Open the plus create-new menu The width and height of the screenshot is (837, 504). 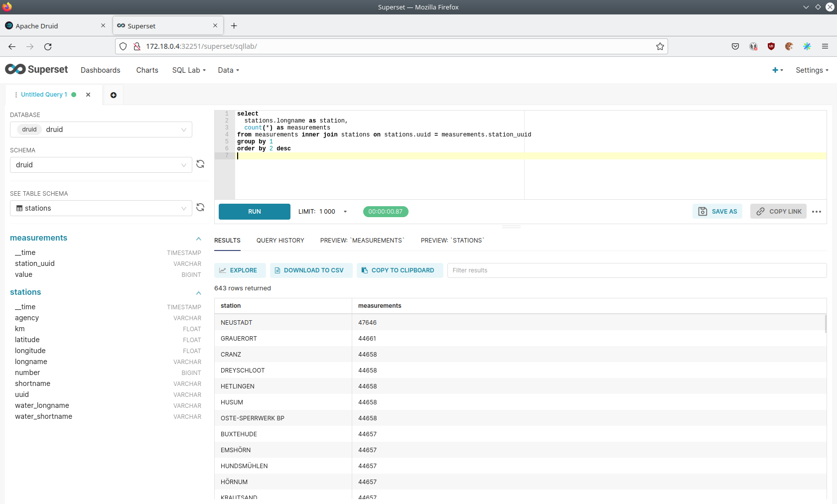click(x=777, y=70)
